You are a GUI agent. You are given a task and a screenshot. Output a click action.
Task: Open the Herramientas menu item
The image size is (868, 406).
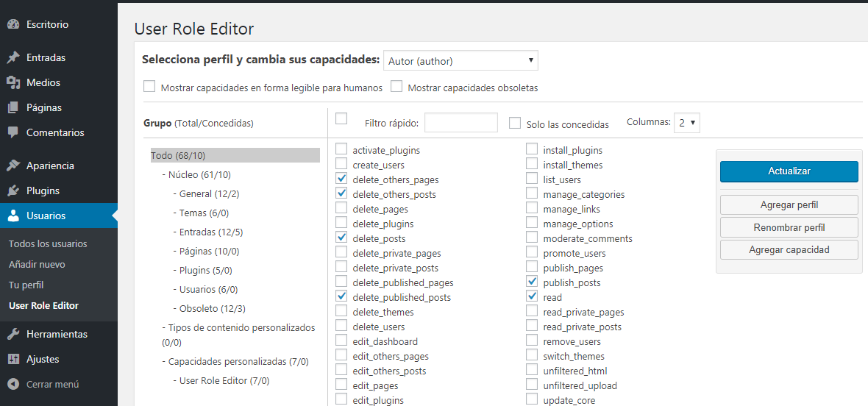[x=59, y=334]
